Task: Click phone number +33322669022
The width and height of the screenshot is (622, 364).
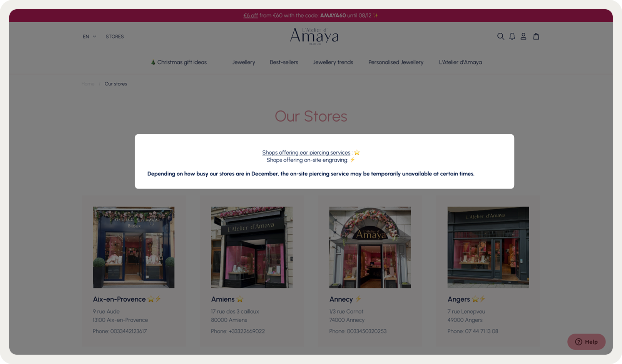Action: 247,331
